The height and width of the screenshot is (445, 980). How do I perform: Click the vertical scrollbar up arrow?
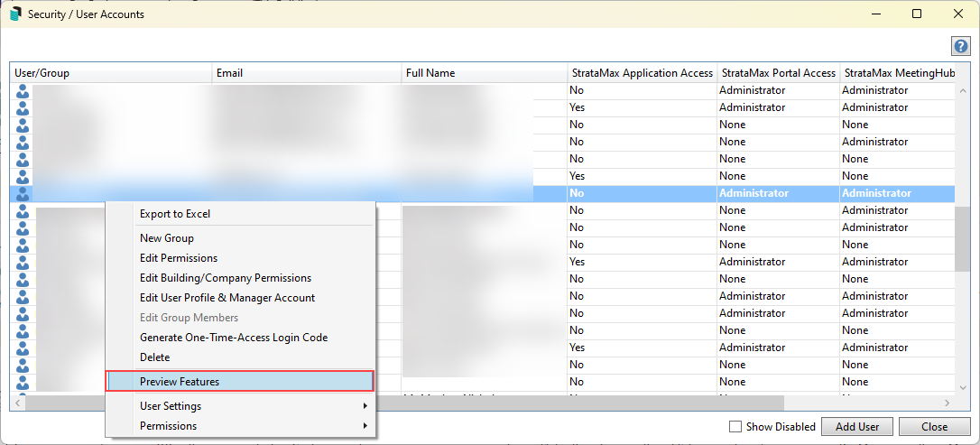[x=963, y=90]
